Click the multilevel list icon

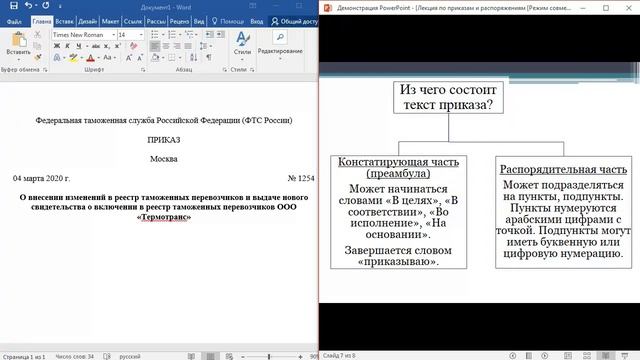pos(189,35)
